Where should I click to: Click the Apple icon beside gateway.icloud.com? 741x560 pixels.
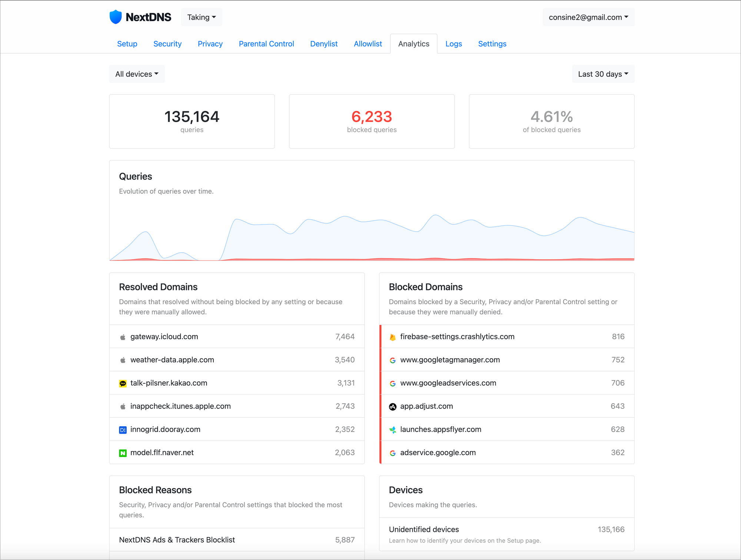tap(123, 337)
